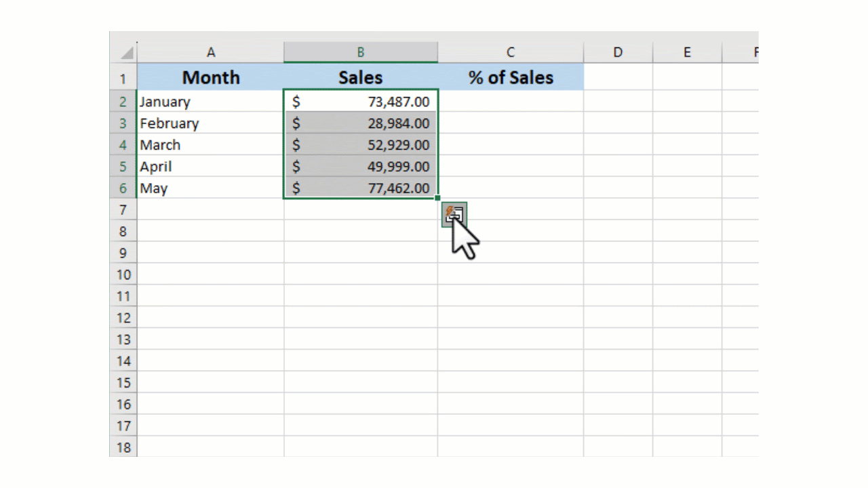Image resolution: width=868 pixels, height=488 pixels.
Task: Select row 17 header
Action: pos(123,426)
